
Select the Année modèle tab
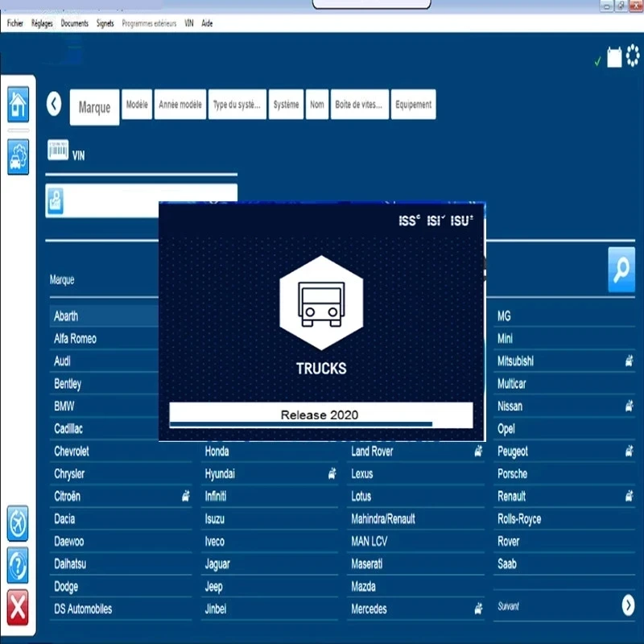(x=180, y=105)
